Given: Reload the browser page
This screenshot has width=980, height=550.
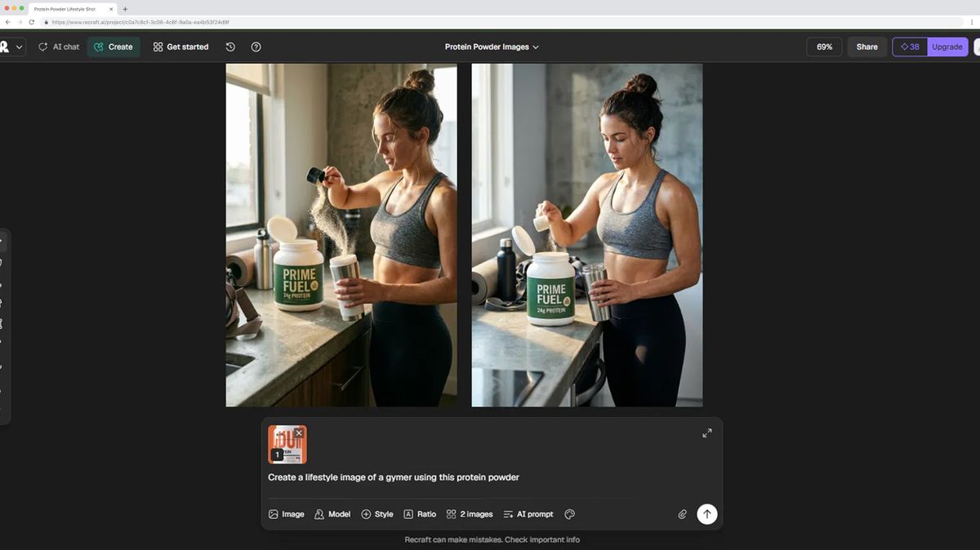Looking at the screenshot, I should (x=31, y=22).
